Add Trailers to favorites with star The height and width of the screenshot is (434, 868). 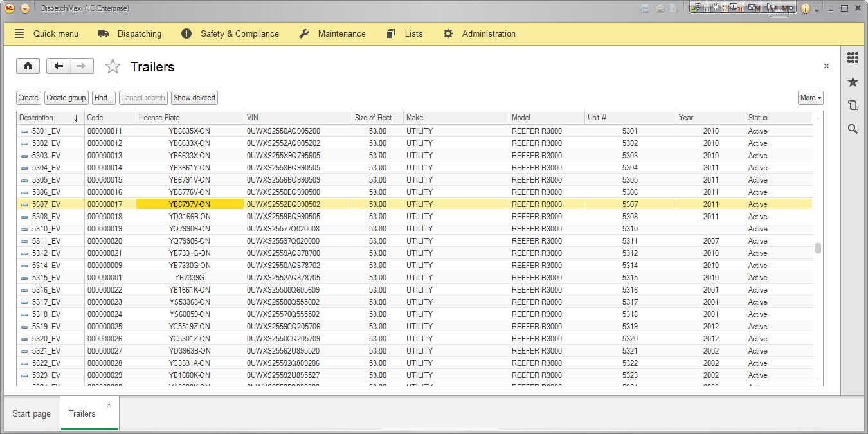coord(113,67)
